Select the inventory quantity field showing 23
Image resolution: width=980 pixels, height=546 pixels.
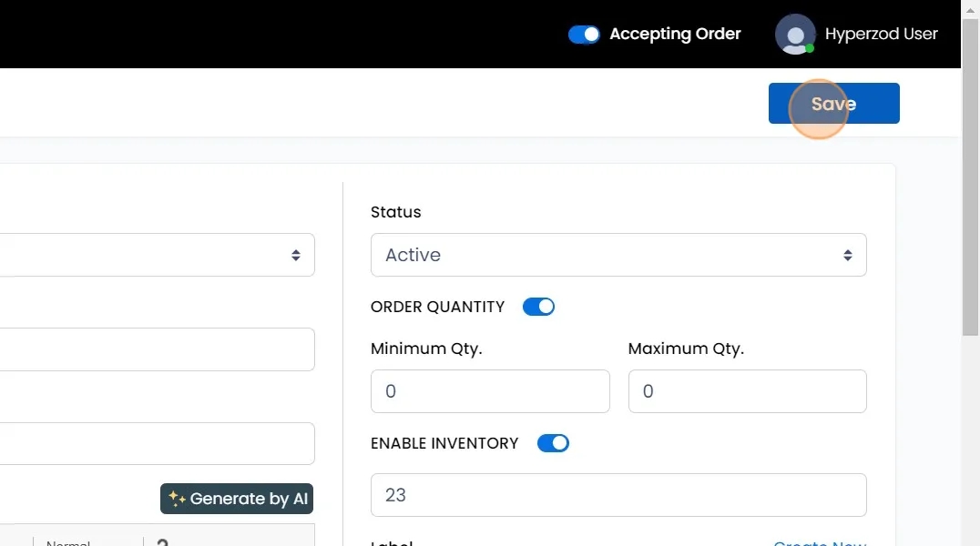[618, 495]
